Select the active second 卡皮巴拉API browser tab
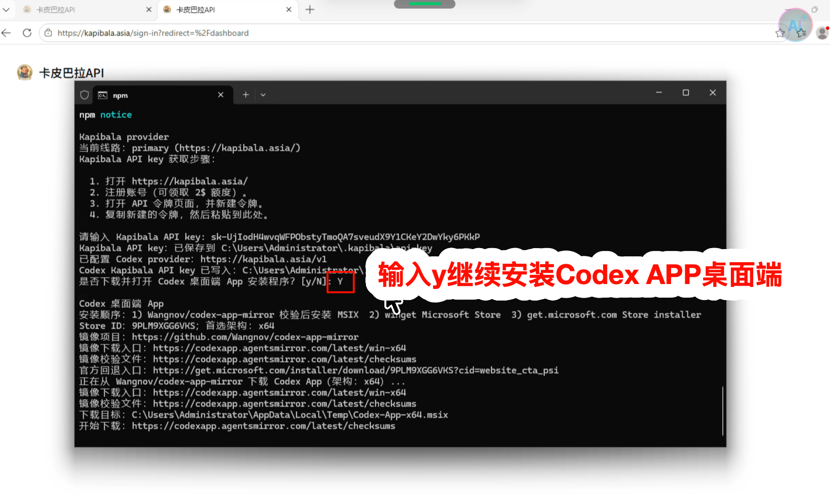The width and height of the screenshot is (830, 504). (x=227, y=10)
